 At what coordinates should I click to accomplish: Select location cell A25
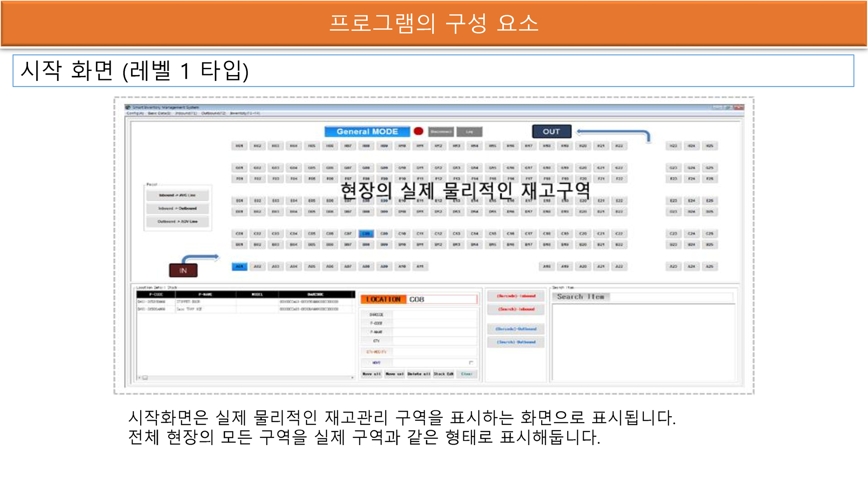tap(710, 267)
